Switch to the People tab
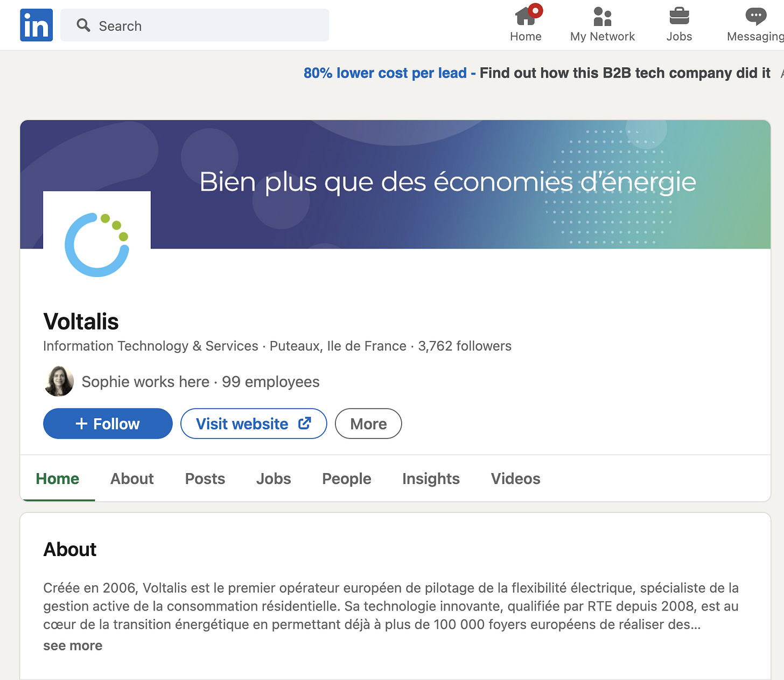 coord(346,478)
